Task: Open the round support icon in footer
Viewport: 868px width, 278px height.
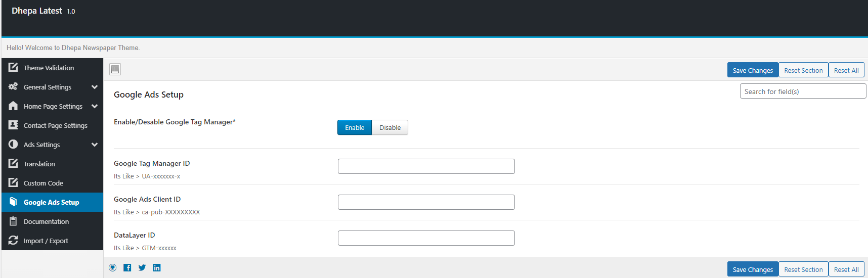Action: click(x=113, y=268)
